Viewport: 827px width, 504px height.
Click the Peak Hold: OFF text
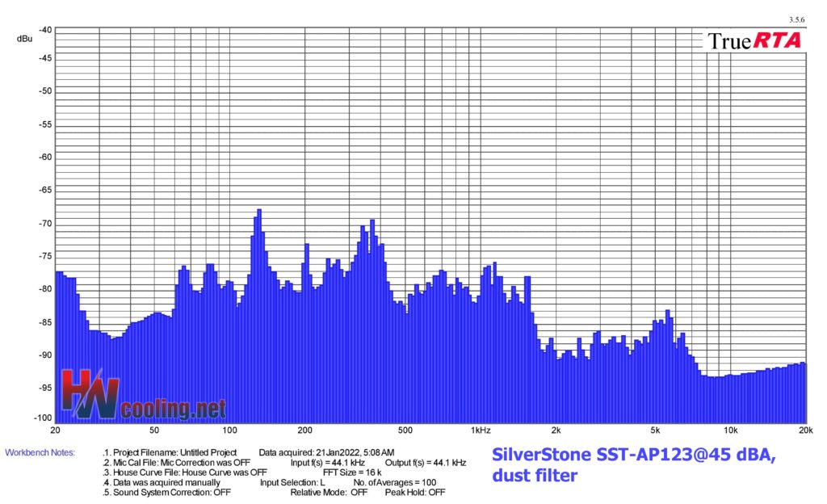pos(415,493)
